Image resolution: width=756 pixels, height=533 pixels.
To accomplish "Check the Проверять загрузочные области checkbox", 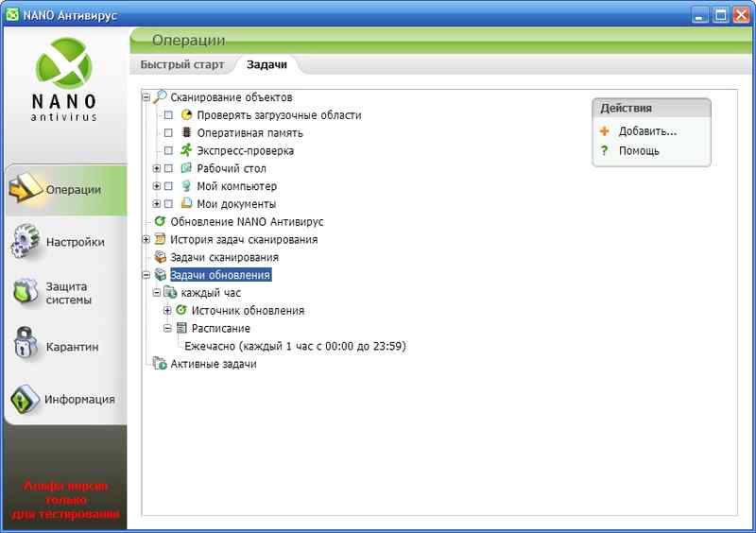I will click(168, 115).
